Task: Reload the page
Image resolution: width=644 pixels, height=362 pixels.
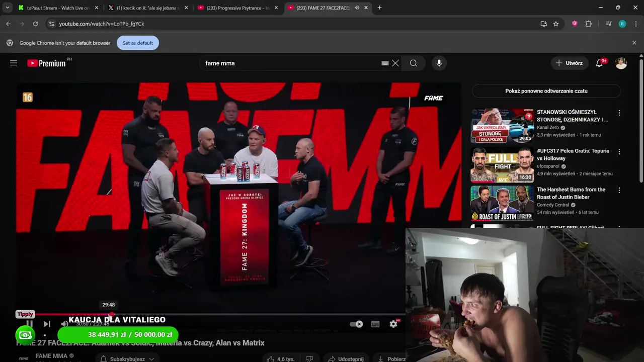Action: (35, 24)
